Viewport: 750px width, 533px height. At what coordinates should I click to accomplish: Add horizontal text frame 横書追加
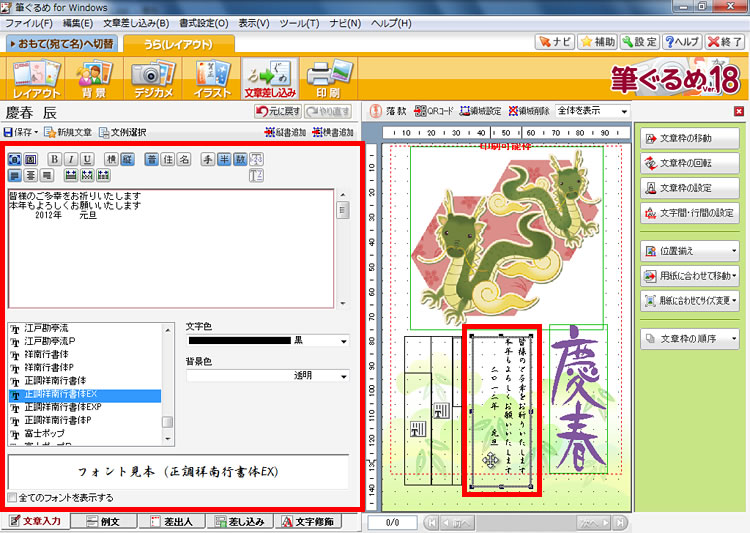click(333, 132)
